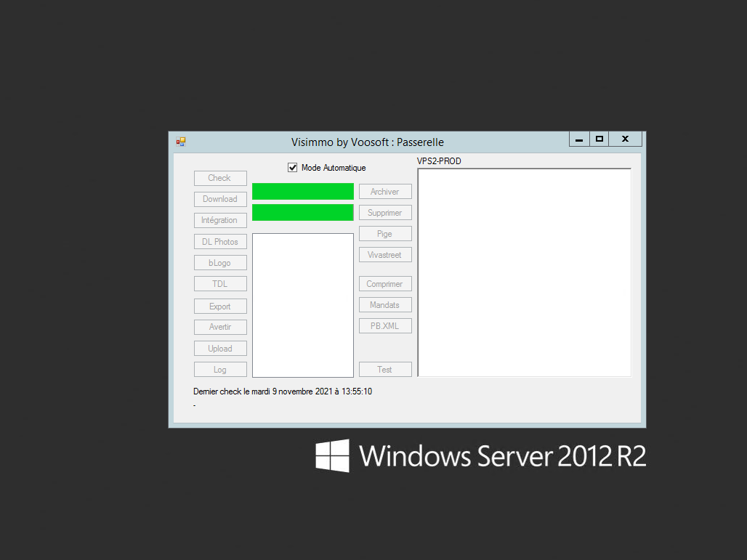Click inside the large VPS2-PROD text area
This screenshot has width=747, height=560.
tap(525, 272)
